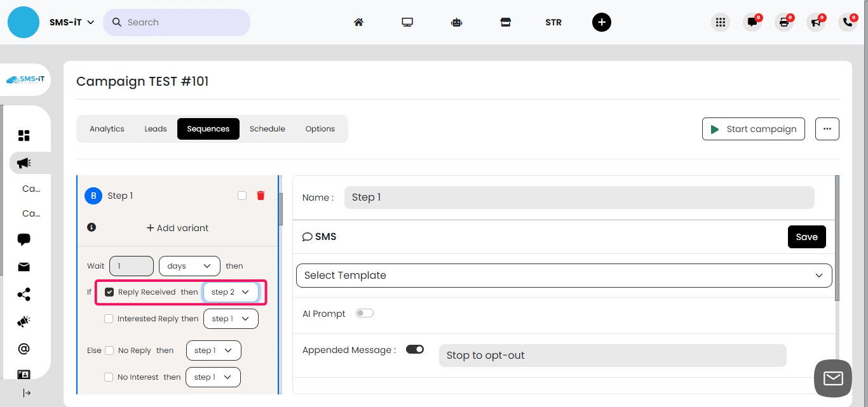The image size is (868, 407).
Task: Open the robot AI icon in top bar
Action: point(456,22)
